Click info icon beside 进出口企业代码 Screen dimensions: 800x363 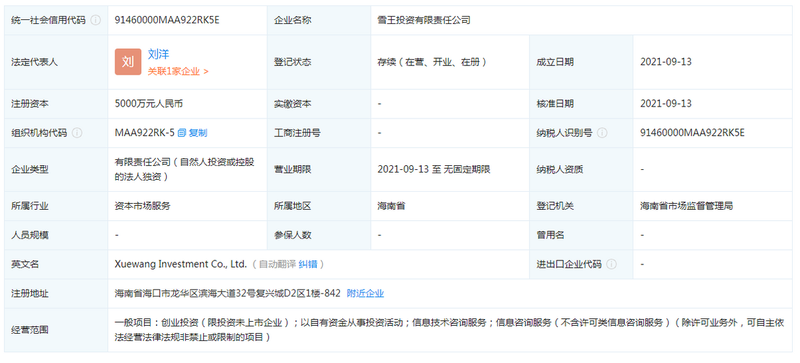click(x=611, y=264)
